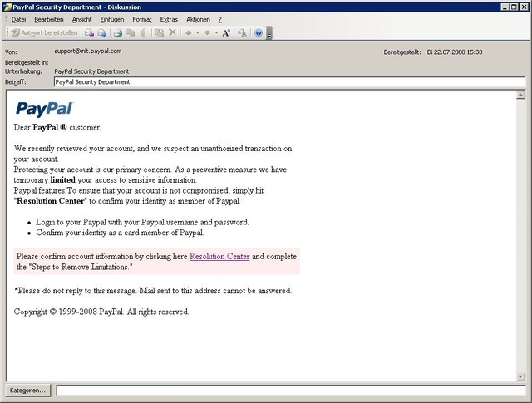The image size is (532, 403).
Task: Click the Antwort bereitstellen button
Action: tap(44, 32)
